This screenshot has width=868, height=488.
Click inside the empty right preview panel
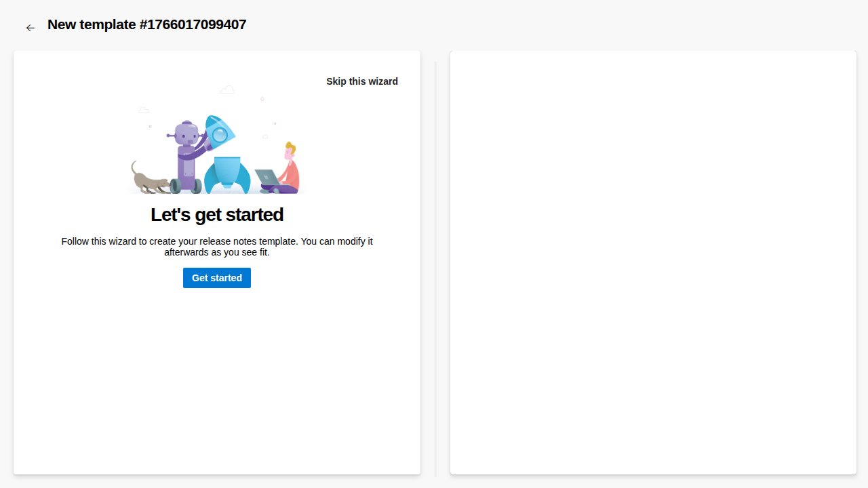653,263
